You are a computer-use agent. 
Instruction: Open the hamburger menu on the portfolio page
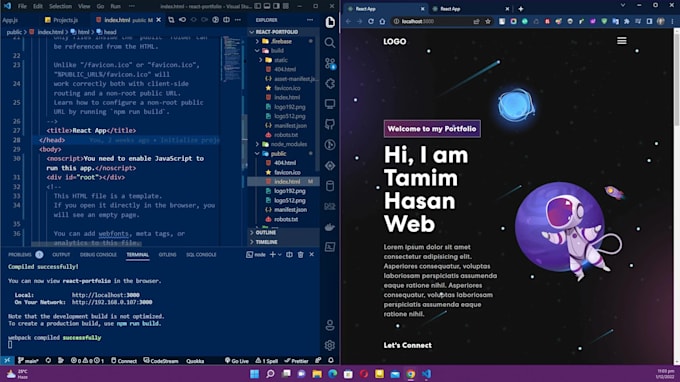point(622,41)
